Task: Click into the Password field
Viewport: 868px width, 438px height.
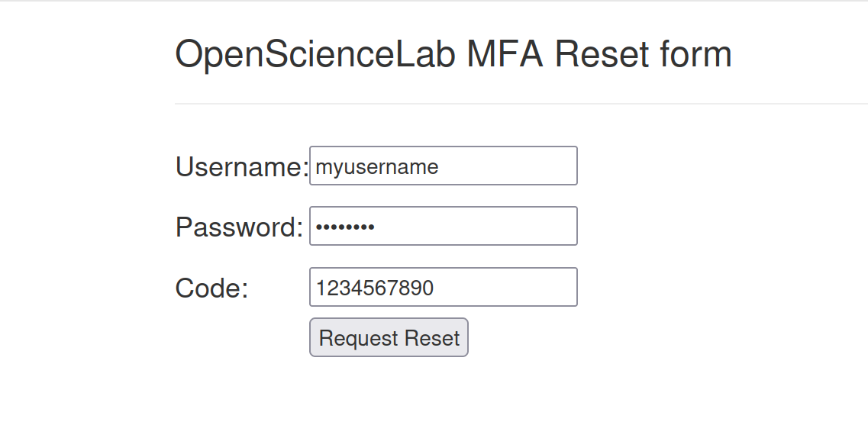Action: coord(443,226)
